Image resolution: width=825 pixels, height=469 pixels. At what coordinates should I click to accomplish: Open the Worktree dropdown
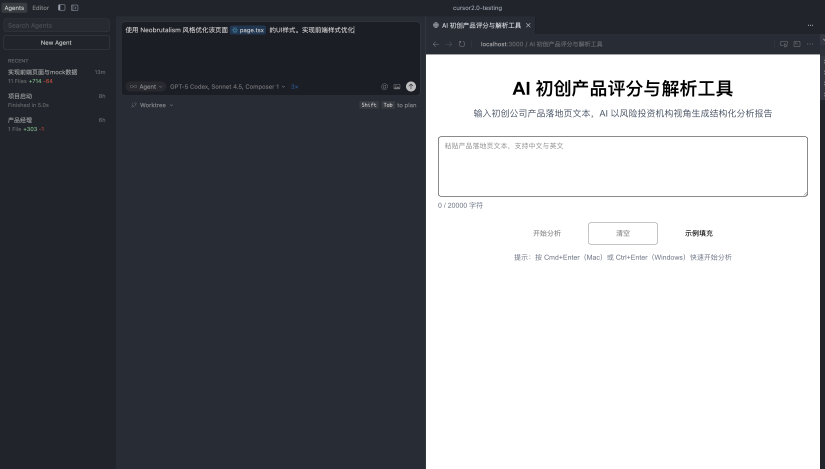(152, 104)
